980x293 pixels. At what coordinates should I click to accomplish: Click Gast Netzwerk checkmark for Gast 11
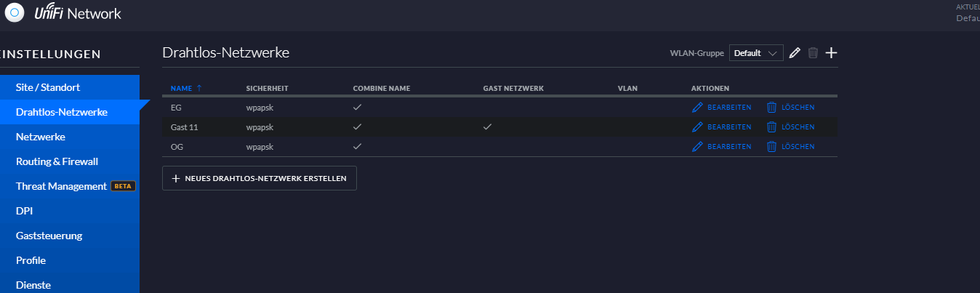(x=487, y=127)
